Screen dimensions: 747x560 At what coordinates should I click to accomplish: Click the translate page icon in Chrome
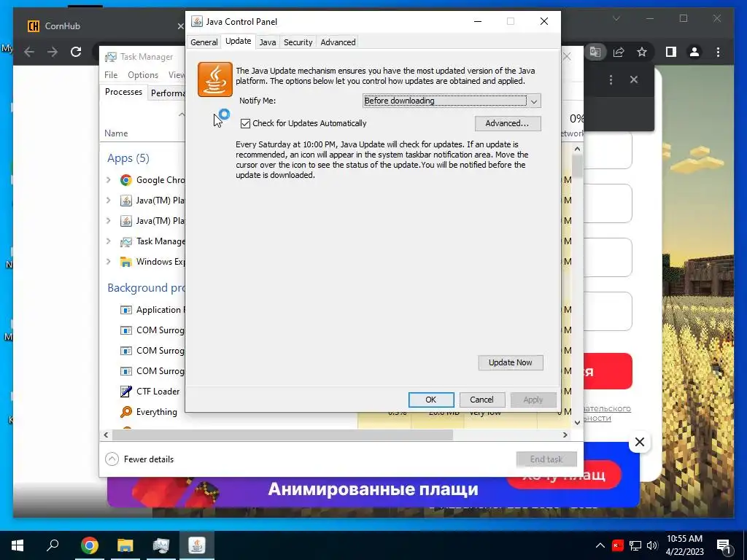595,52
